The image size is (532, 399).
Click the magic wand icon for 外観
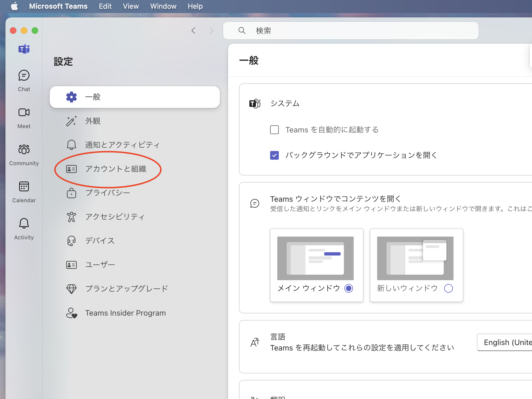(x=71, y=121)
